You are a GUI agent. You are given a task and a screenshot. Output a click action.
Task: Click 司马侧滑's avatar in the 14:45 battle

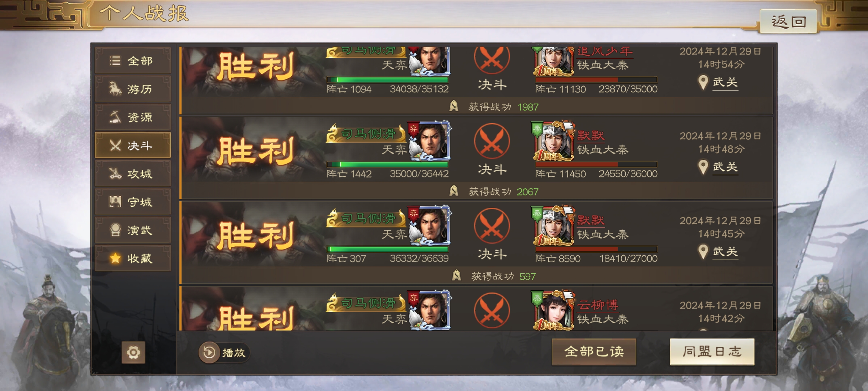pos(430,226)
